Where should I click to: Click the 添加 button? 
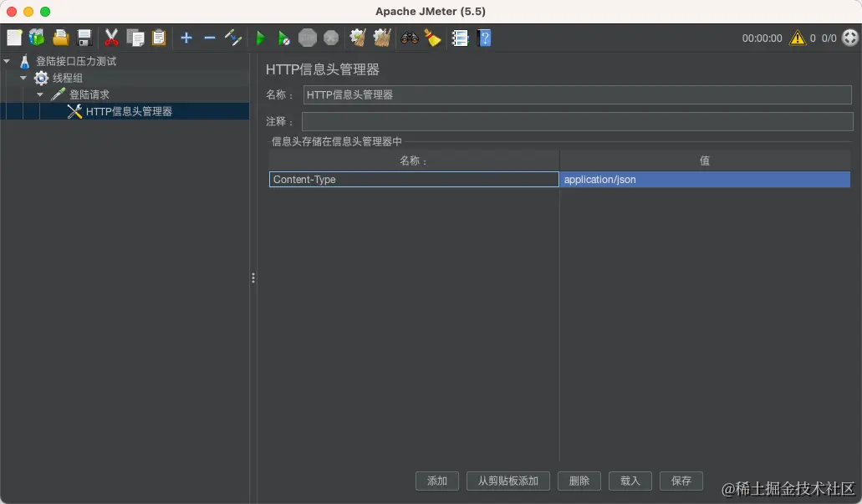tap(437, 481)
